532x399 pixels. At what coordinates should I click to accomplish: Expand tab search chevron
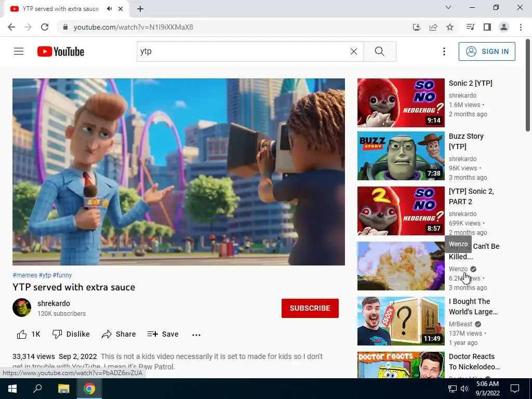[448, 7]
